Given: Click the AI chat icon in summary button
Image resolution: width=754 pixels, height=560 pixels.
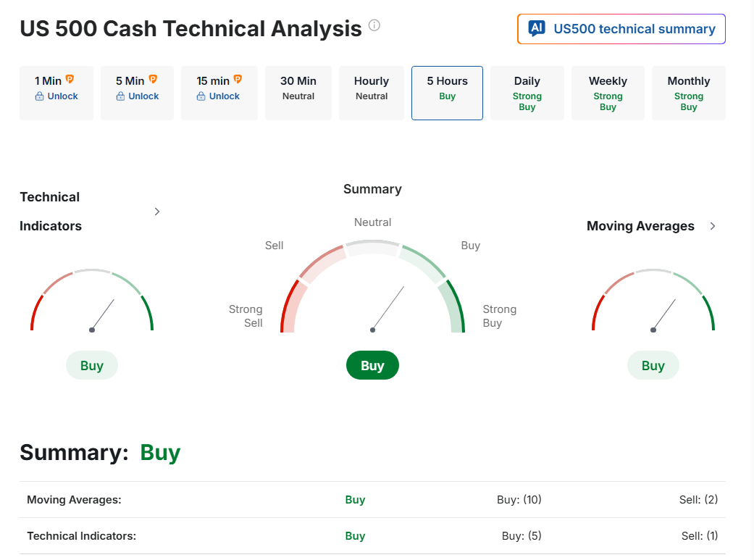Looking at the screenshot, I should pyautogui.click(x=537, y=29).
